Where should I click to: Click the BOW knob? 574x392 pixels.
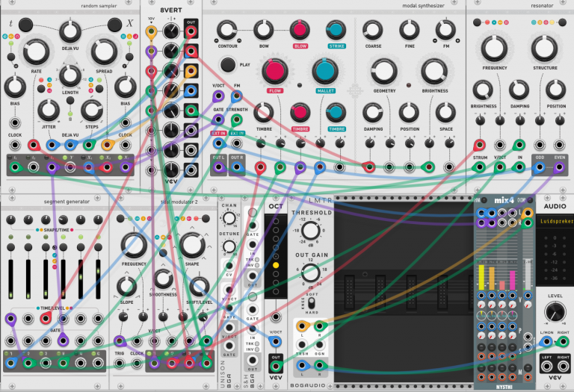[264, 30]
